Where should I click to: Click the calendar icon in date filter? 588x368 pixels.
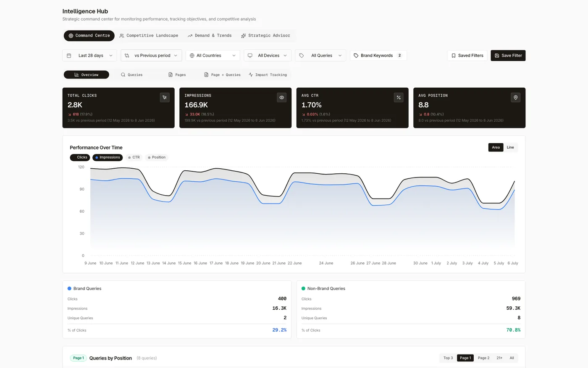(x=69, y=55)
